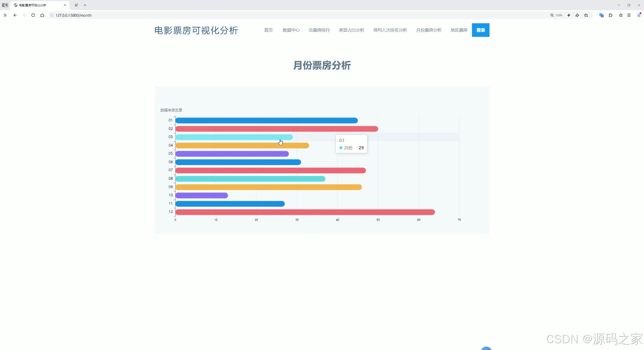Open the 地区票房 page link
The height and width of the screenshot is (350, 644).
(x=459, y=30)
